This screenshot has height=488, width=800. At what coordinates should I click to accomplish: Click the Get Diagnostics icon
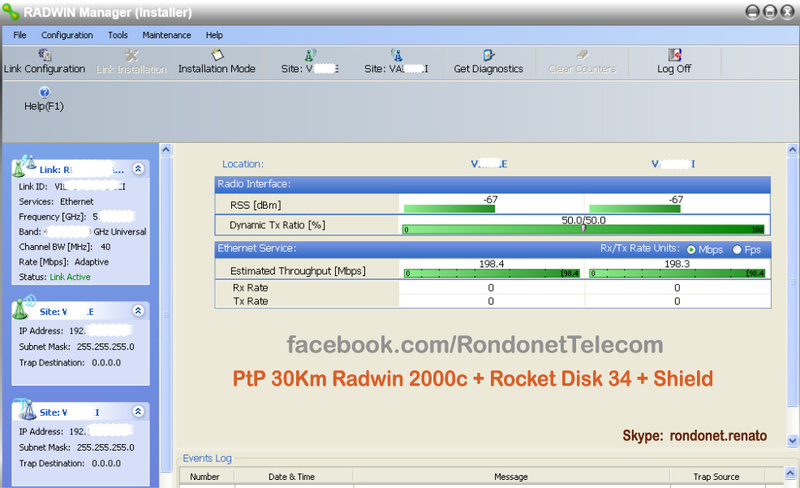[488, 54]
